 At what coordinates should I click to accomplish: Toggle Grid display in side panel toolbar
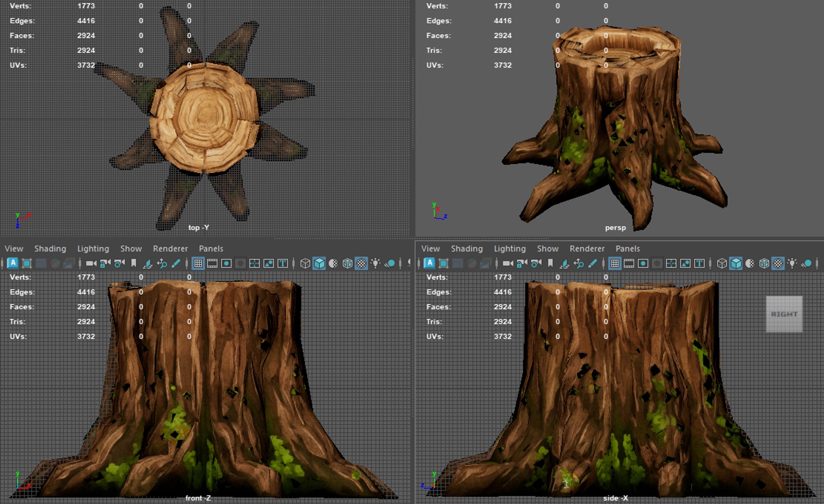click(615, 264)
